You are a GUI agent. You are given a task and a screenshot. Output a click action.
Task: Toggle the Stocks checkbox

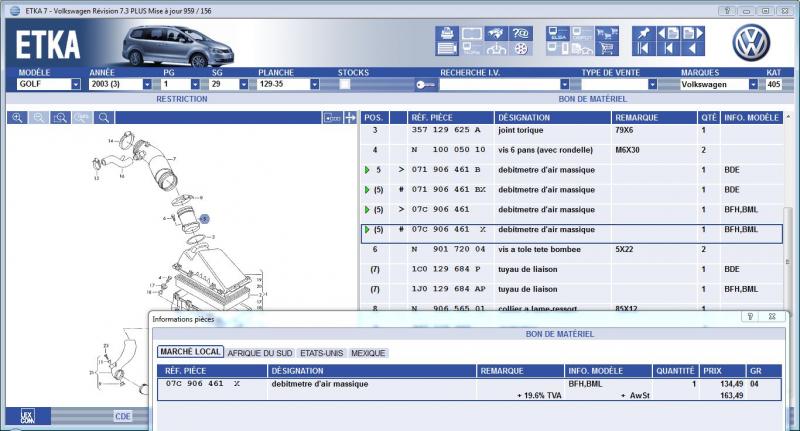345,84
